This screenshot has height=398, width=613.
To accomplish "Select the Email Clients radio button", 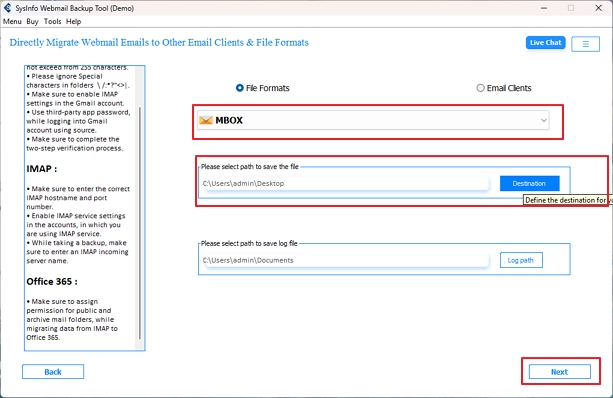I will click(480, 88).
